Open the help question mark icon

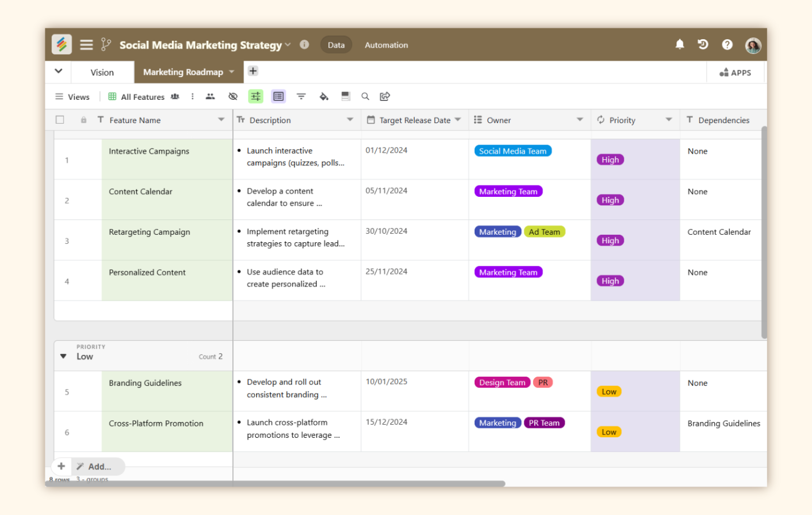727,45
